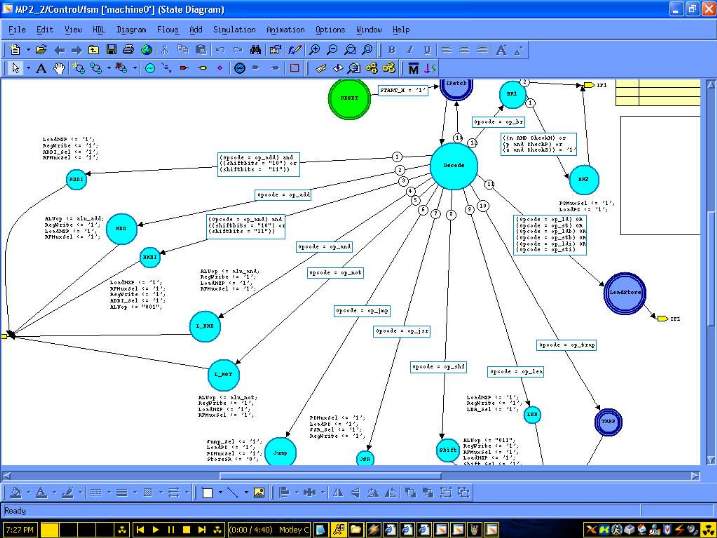Viewport: 717px width, 538px height.
Task: Click the up-folder icon
Action: pyautogui.click(x=94, y=49)
